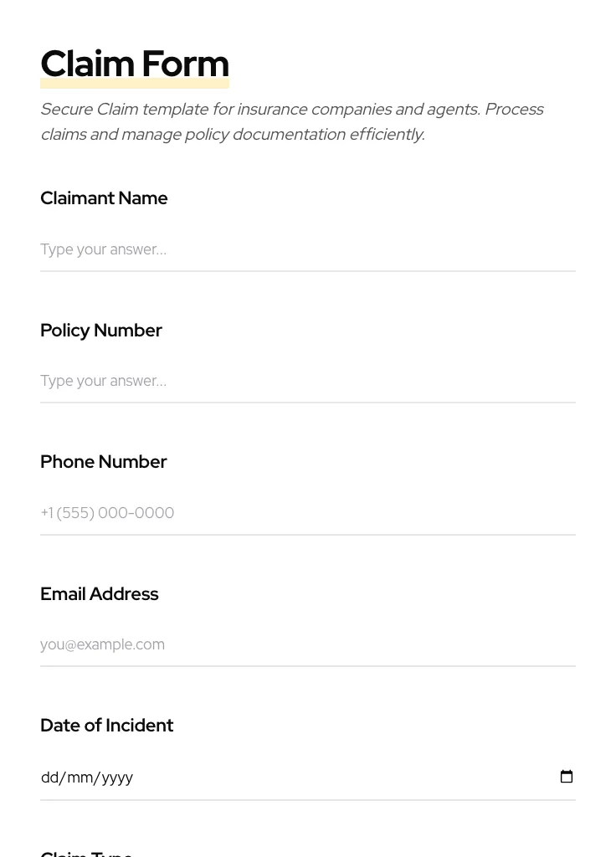This screenshot has height=857, width=616.
Task: Click the Email Address input box
Action: click(307, 644)
